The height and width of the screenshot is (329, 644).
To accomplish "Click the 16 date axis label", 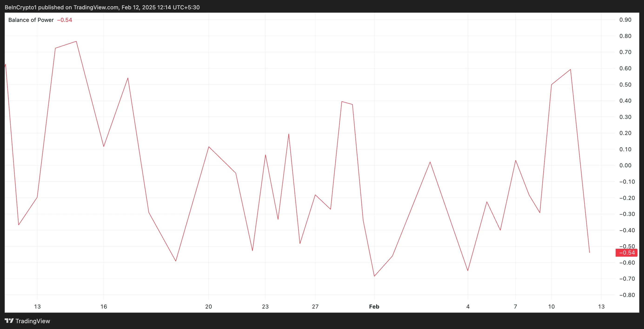I will tap(104, 307).
